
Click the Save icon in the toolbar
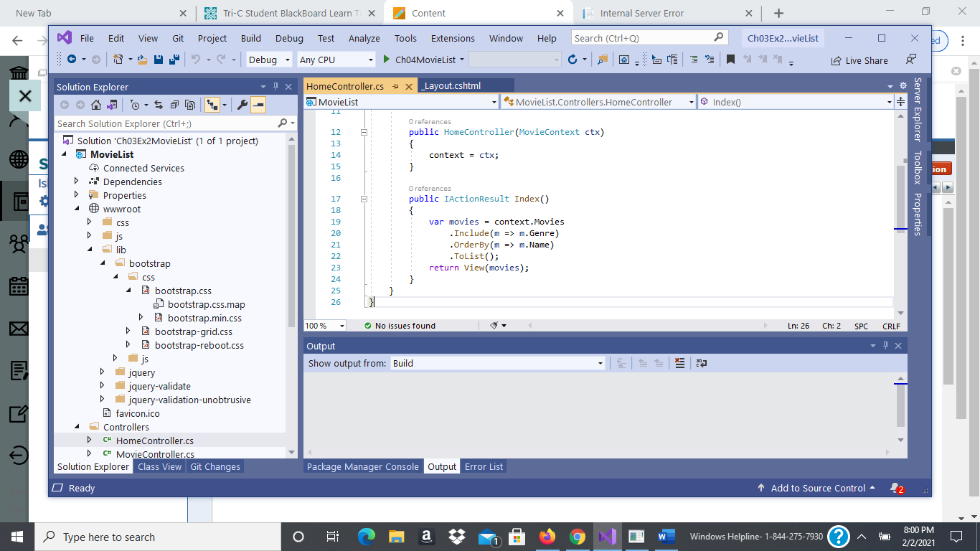[159, 60]
